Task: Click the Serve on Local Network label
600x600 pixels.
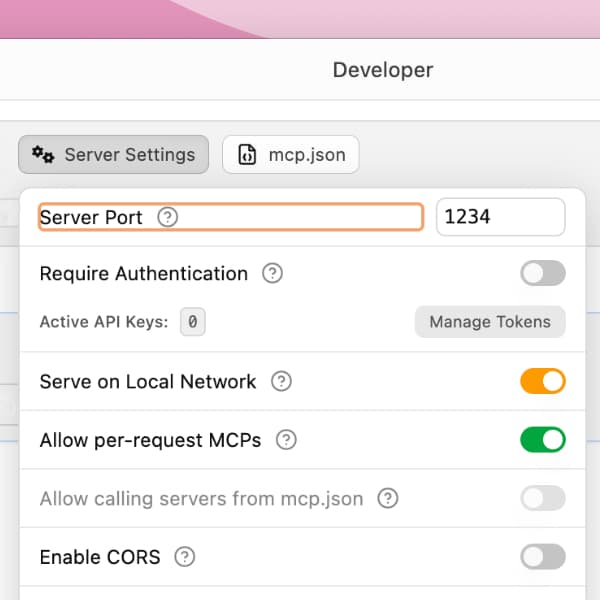Action: [148, 382]
